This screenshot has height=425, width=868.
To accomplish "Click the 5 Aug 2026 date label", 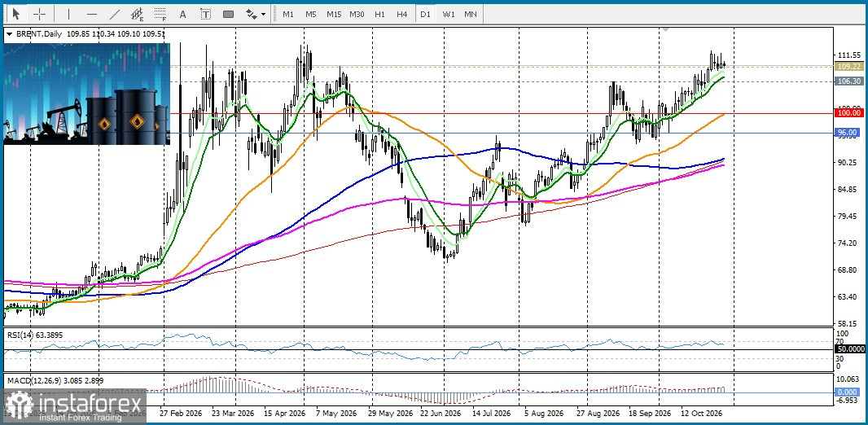I will (545, 414).
